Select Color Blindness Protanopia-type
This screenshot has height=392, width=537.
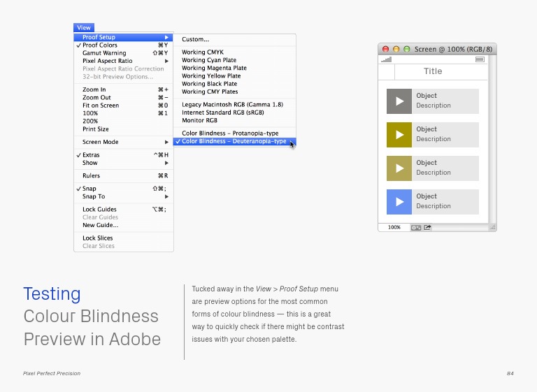[x=234, y=133]
